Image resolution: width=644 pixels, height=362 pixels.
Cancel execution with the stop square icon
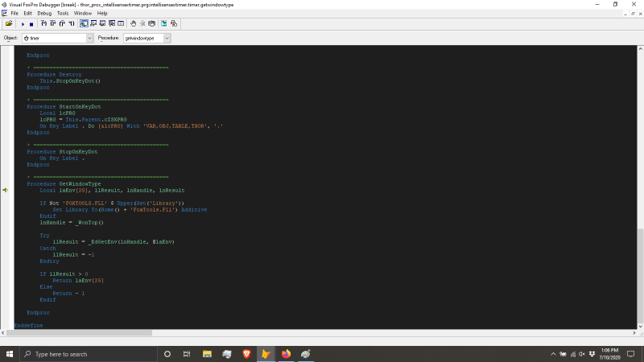click(31, 24)
